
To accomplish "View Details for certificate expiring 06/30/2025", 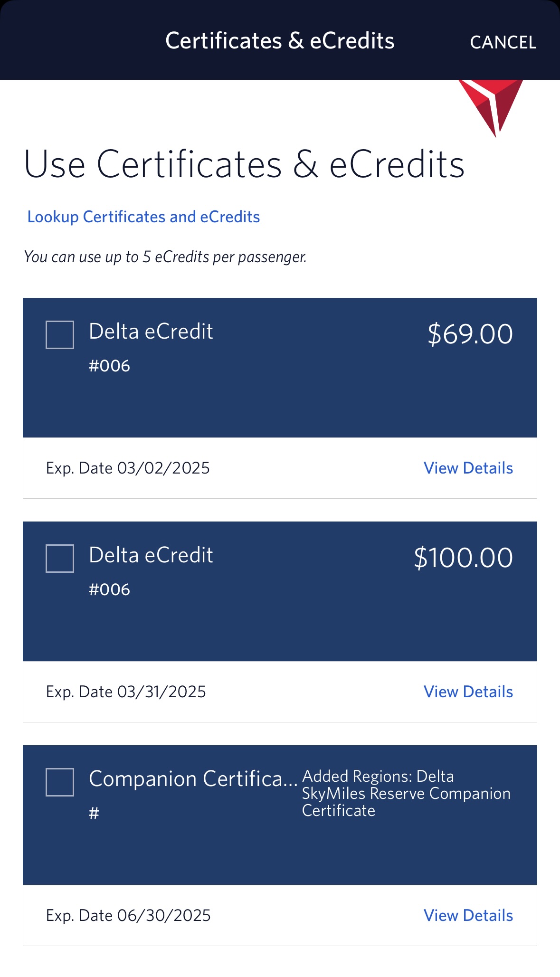I will (468, 916).
